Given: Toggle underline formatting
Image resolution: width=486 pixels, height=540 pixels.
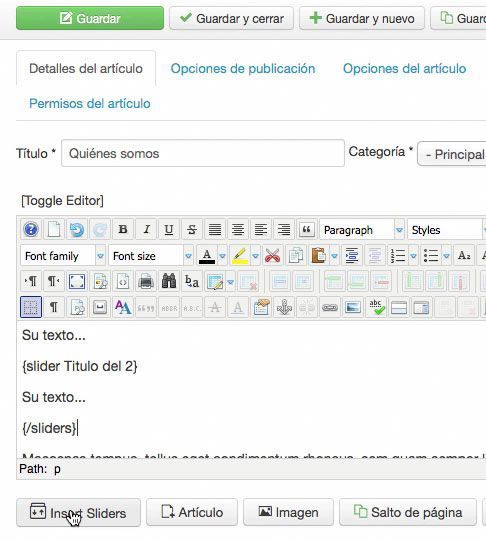Looking at the screenshot, I should [x=169, y=229].
